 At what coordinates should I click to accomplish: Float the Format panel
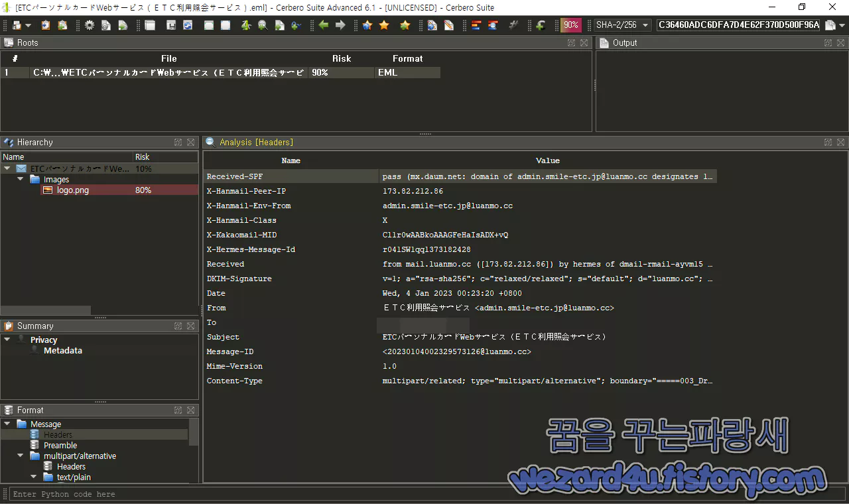178,410
